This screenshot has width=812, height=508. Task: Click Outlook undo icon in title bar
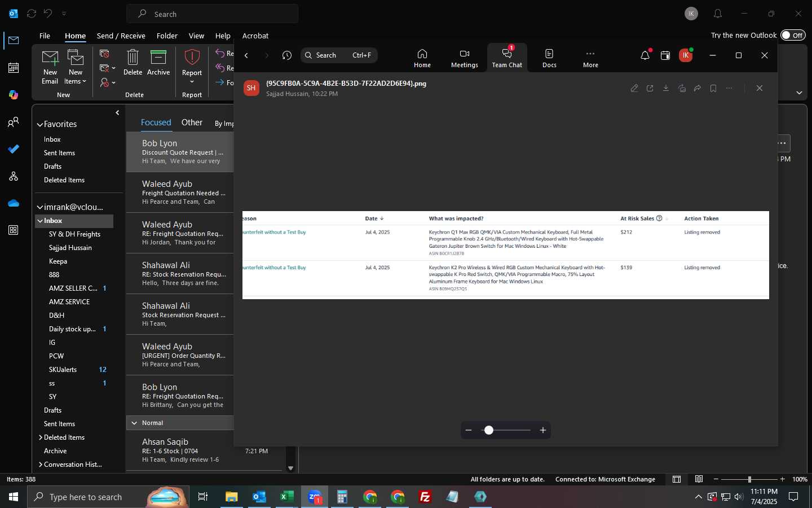pyautogui.click(x=48, y=14)
